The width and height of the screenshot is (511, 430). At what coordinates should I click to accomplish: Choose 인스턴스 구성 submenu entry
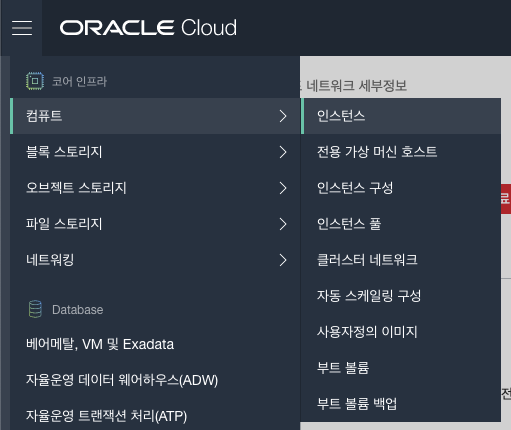point(401,188)
